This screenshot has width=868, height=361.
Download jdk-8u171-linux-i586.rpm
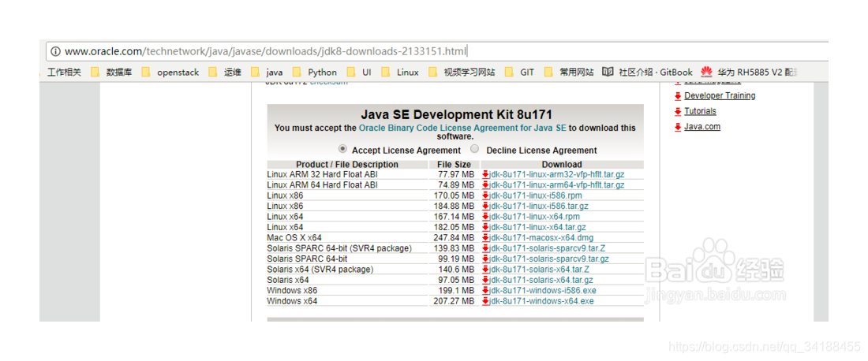pyautogui.click(x=535, y=195)
